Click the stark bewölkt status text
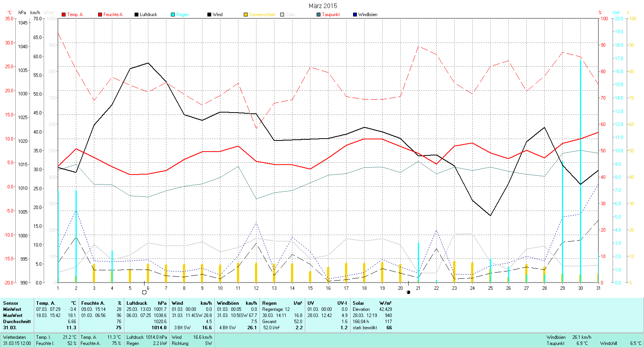 [365, 328]
